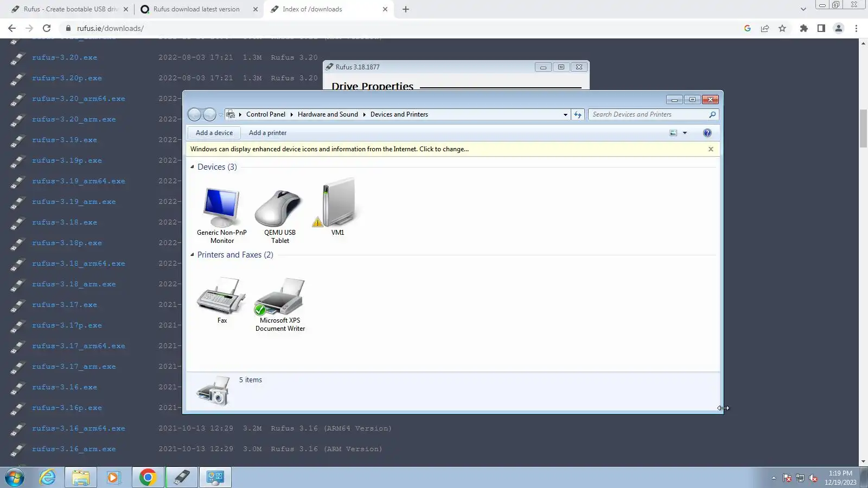Expand arrow after Hardware and Sound breadcrumb

point(365,114)
